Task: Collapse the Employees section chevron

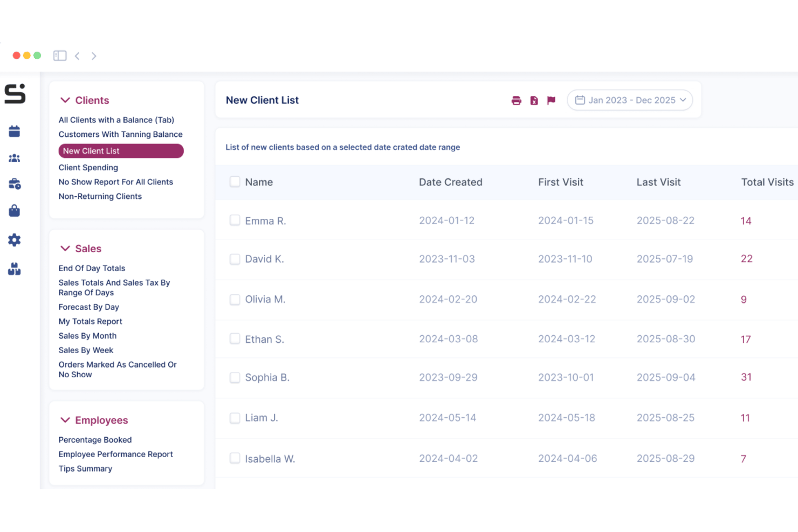Action: coord(65,420)
